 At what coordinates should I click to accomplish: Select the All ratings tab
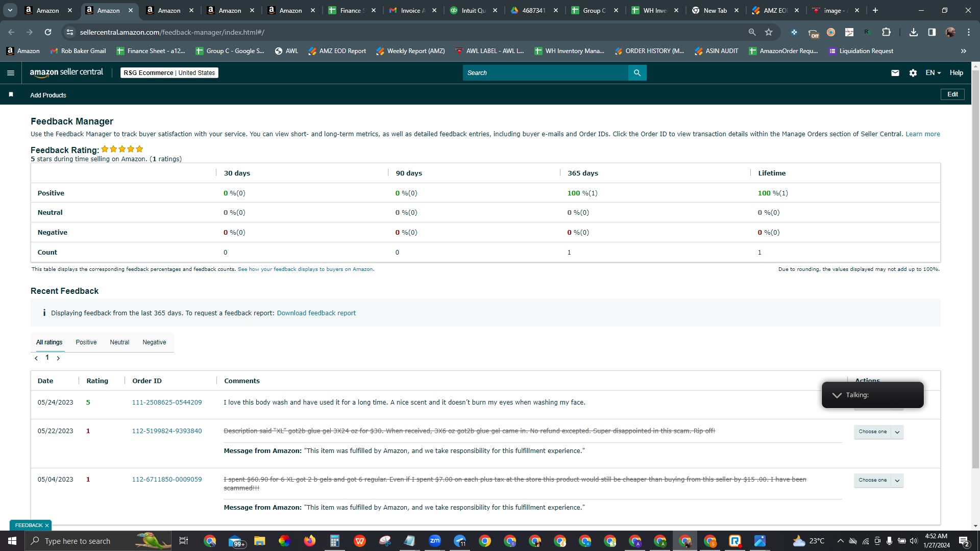click(49, 342)
